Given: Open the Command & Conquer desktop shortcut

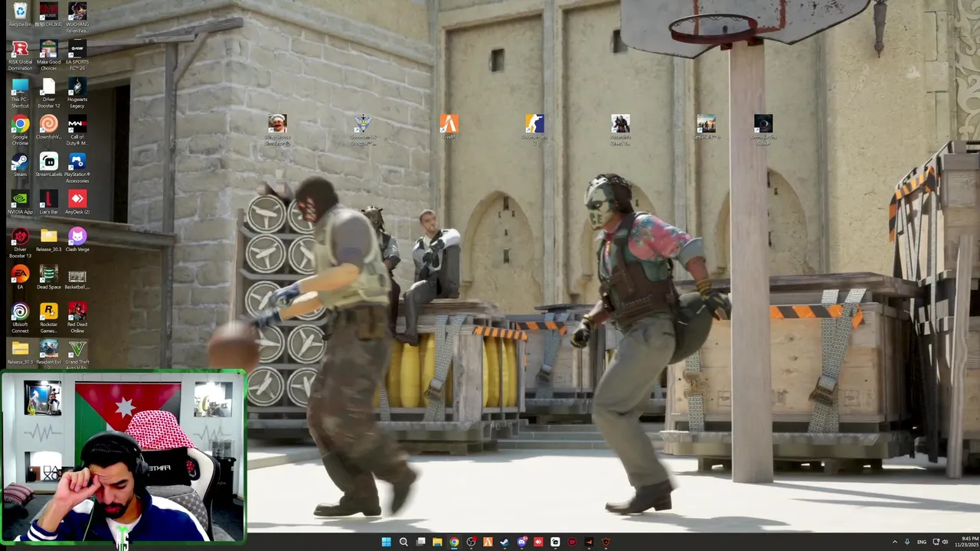Looking at the screenshot, I should [x=363, y=129].
